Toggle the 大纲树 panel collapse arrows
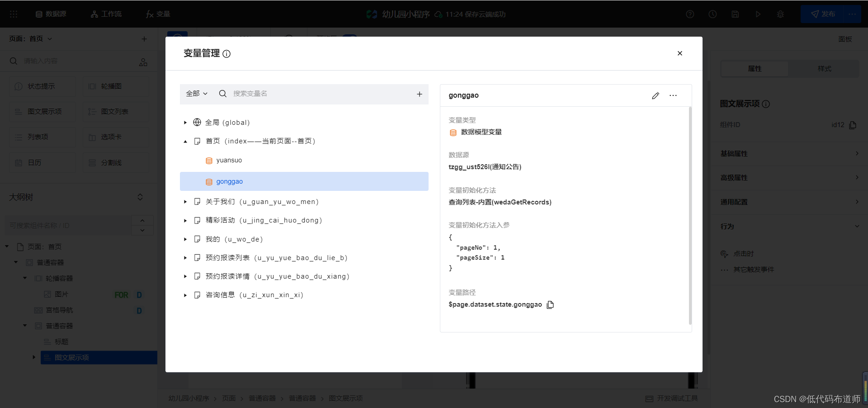Image resolution: width=868 pixels, height=408 pixels. pos(140,197)
